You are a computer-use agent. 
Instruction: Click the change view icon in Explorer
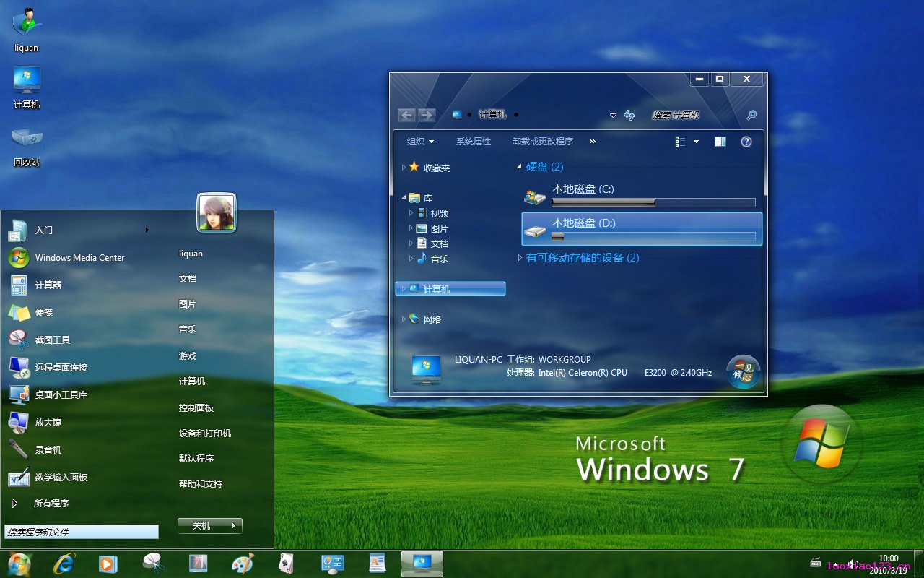click(x=680, y=142)
